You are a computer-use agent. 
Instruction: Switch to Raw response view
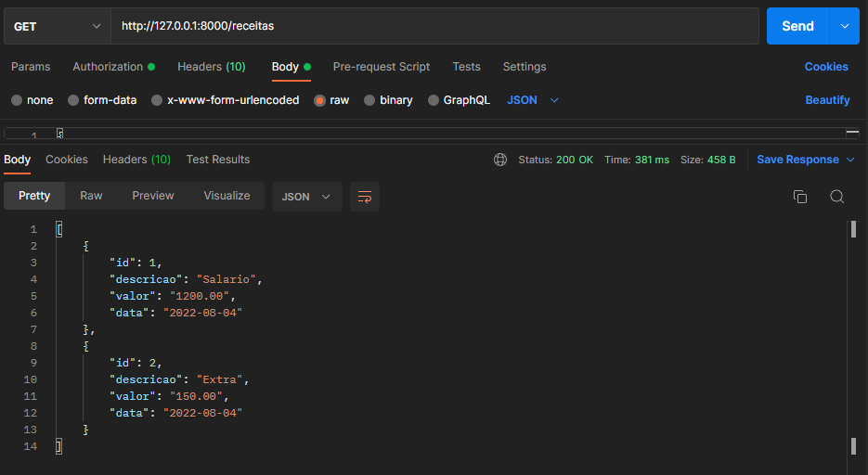91,196
